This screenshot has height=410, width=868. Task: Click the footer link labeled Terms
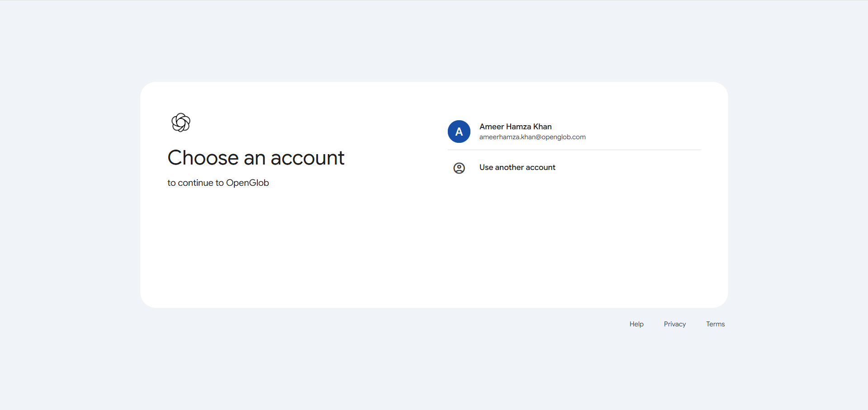click(x=715, y=324)
